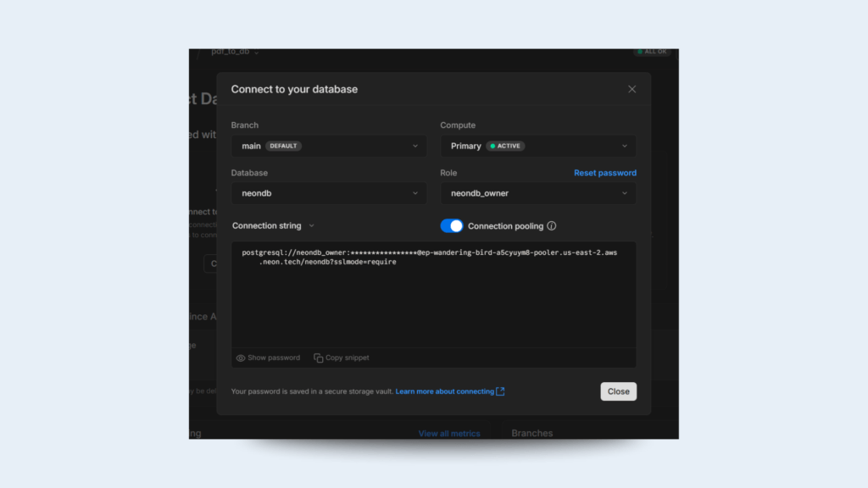
Task: Click the Reset password link
Action: coord(604,173)
